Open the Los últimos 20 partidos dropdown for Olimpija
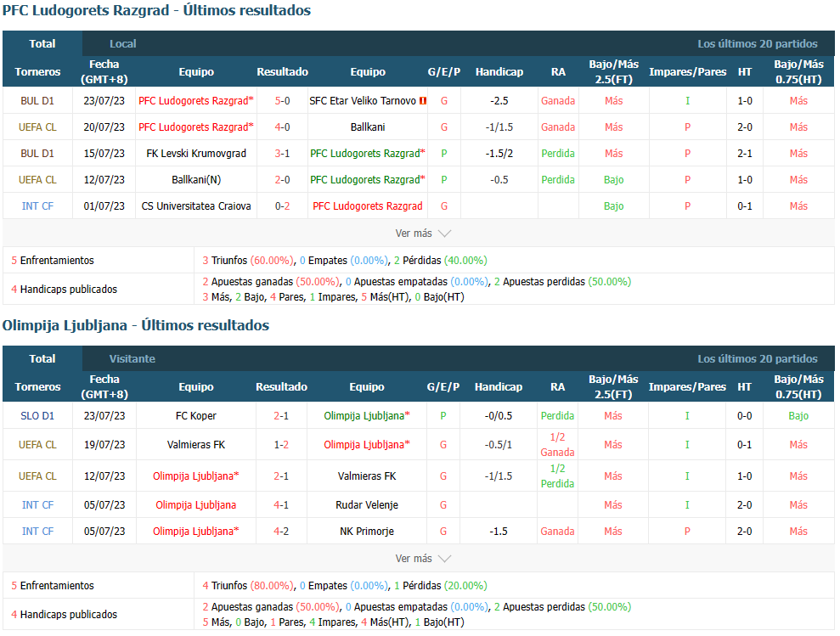This screenshot has height=636, width=840. point(757,359)
